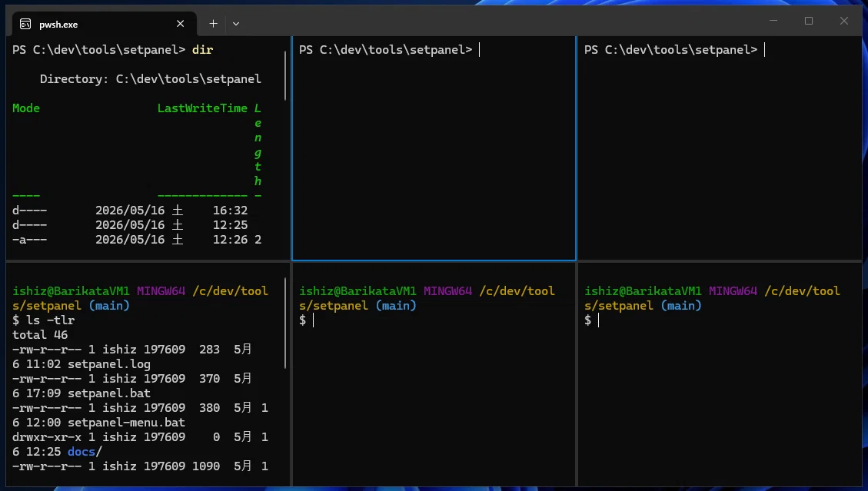
Task: Click '(main)' branch label in bottom-right pane
Action: [x=681, y=306]
